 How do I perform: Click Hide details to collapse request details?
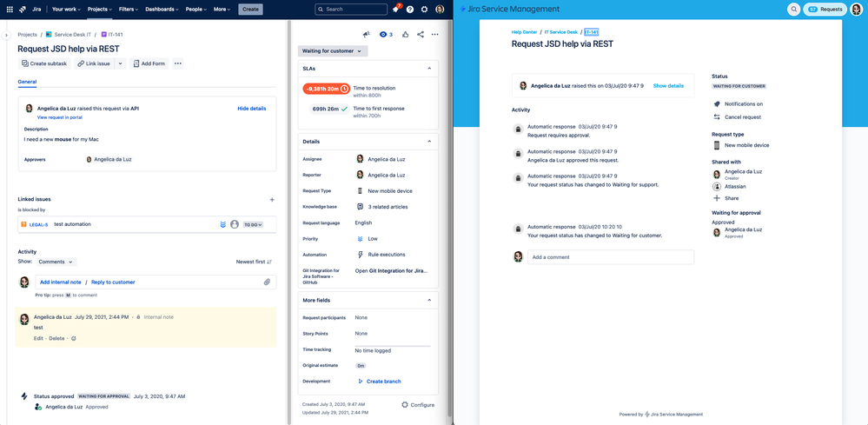(x=252, y=109)
